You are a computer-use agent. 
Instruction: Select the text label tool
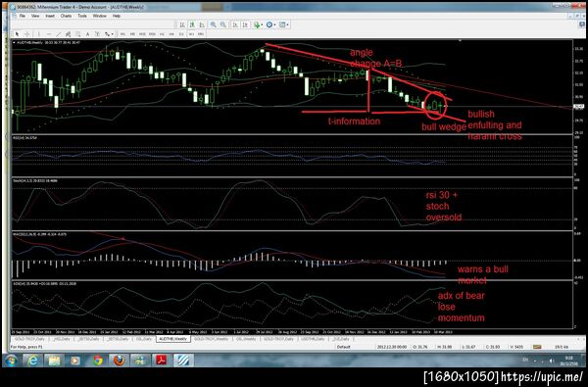coord(97,34)
